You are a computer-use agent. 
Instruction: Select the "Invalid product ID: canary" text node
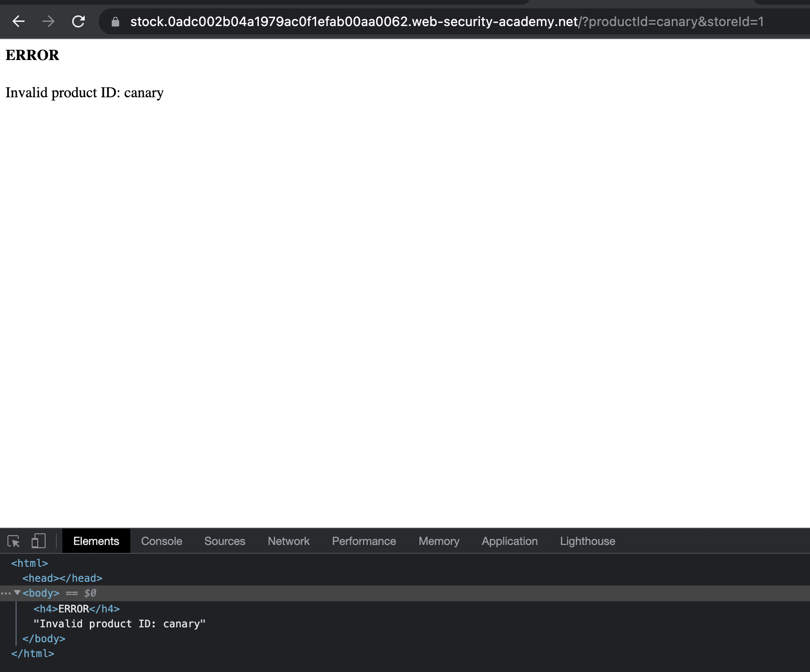tap(119, 624)
